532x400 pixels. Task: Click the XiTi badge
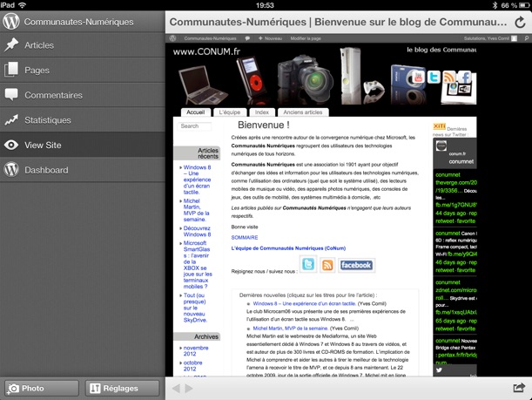tap(439, 126)
